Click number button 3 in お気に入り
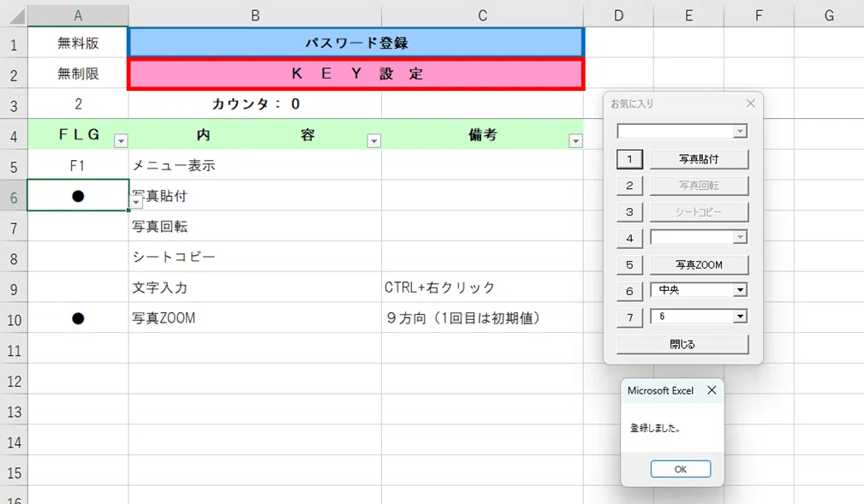 pyautogui.click(x=629, y=212)
